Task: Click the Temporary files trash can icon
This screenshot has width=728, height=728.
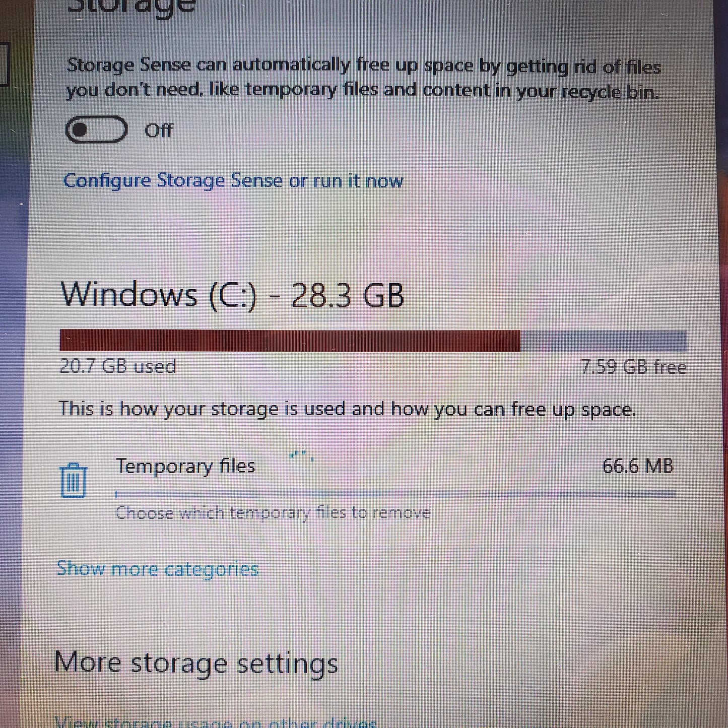Action: [74, 481]
